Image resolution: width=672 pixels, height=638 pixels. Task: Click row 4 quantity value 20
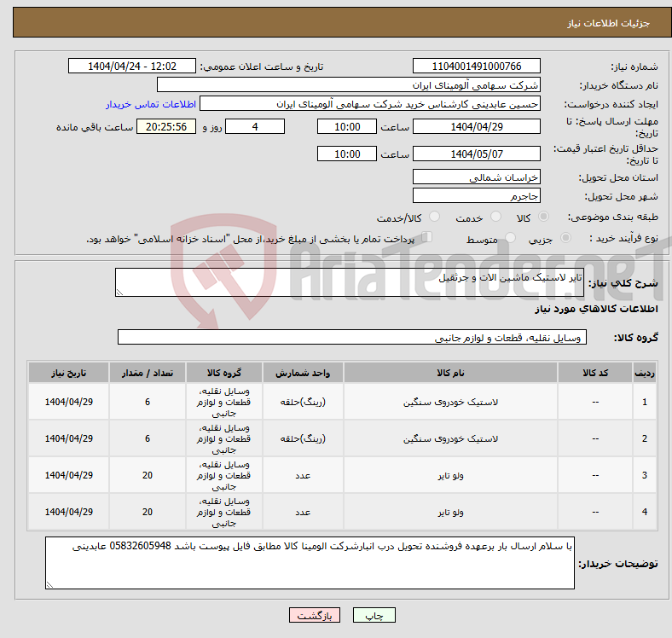148,512
